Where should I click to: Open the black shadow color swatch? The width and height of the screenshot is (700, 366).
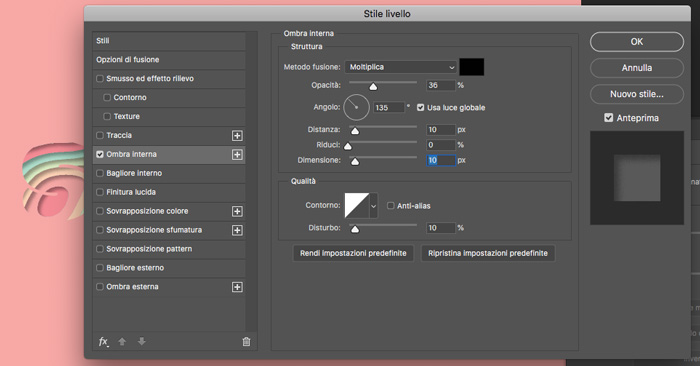click(x=472, y=67)
